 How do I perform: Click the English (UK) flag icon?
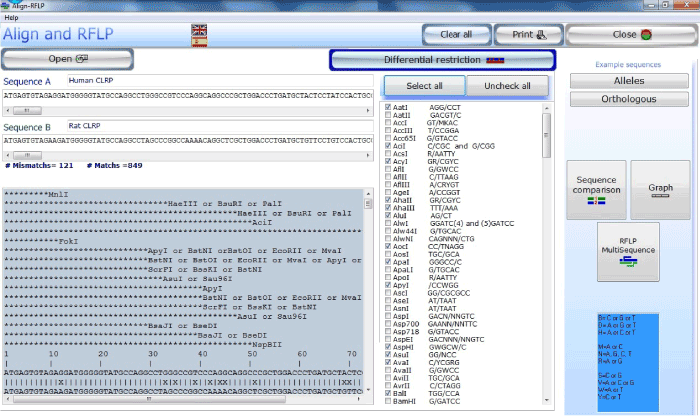click(199, 30)
